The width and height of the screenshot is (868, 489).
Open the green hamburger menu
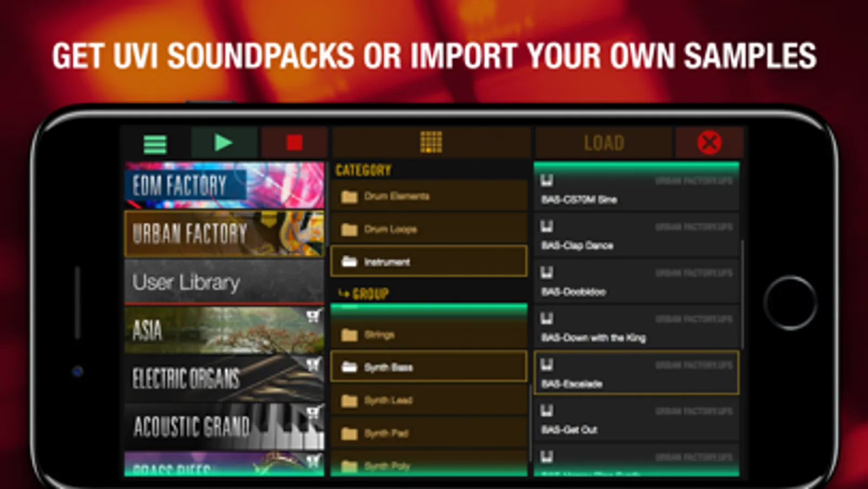click(155, 144)
